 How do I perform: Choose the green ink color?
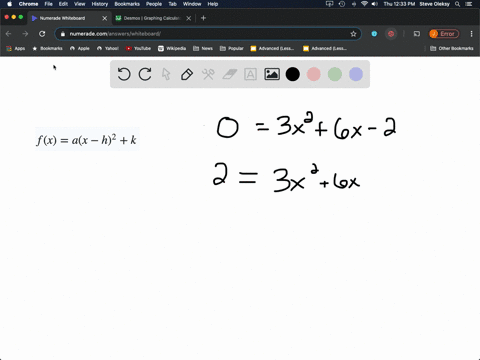coord(335,74)
